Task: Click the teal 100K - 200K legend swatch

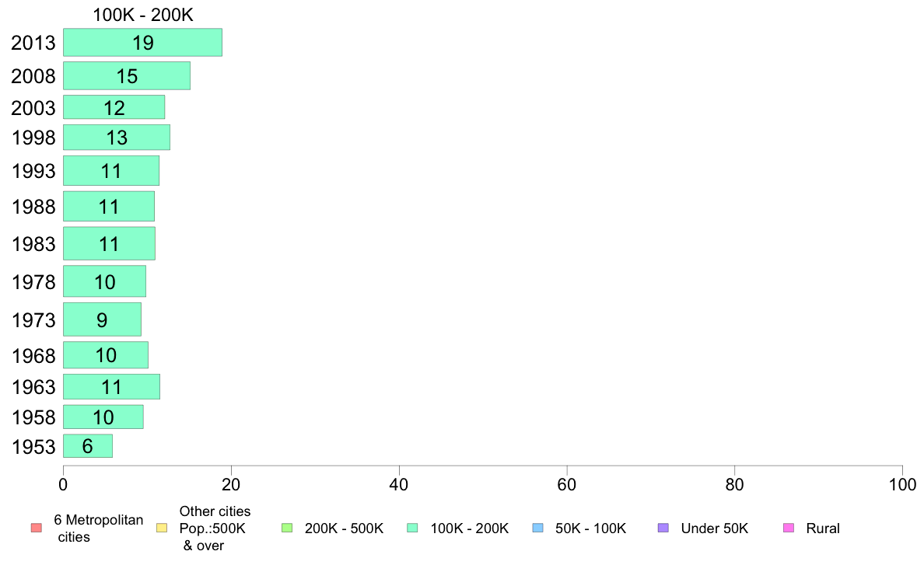Action: click(x=412, y=528)
